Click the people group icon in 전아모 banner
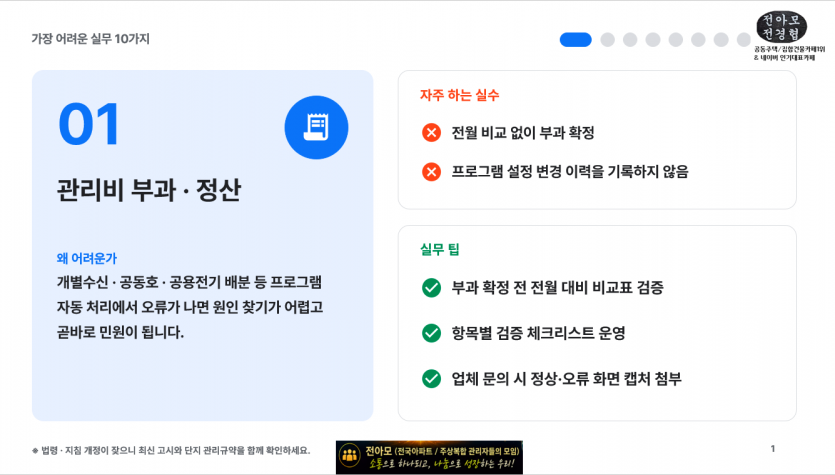 point(350,456)
